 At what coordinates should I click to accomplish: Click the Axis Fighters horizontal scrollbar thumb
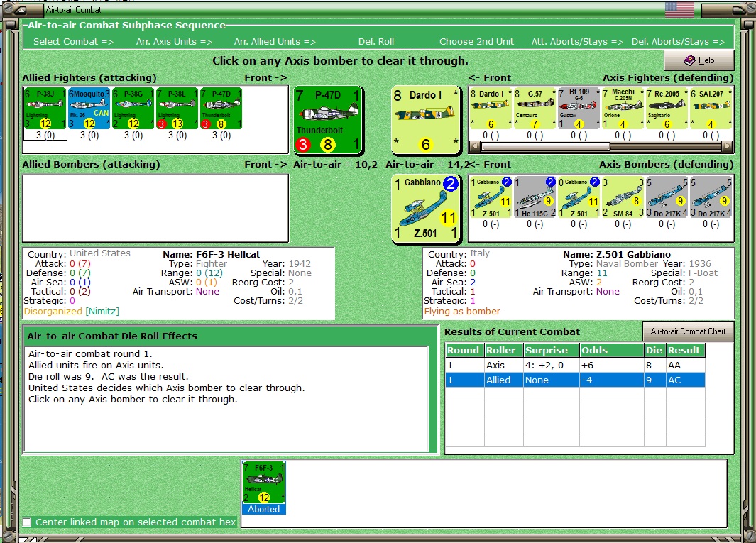545,146
